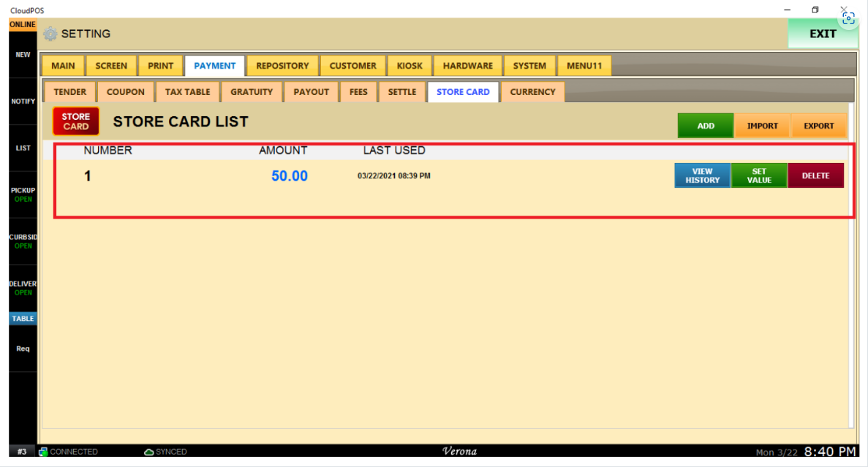The image size is (868, 470).
Task: Click the red Store Card icon
Action: click(x=75, y=121)
